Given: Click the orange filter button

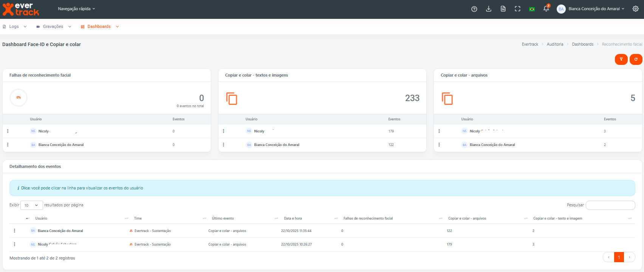Looking at the screenshot, I should 621,59.
